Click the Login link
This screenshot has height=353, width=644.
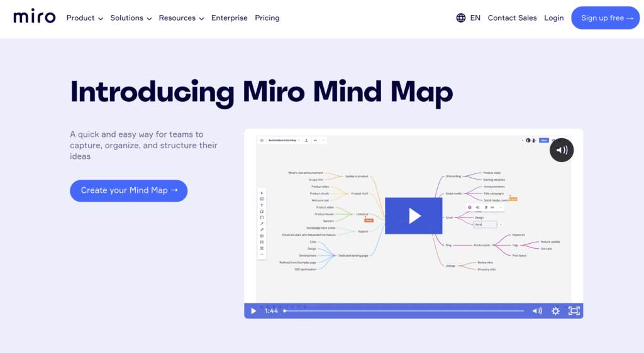[x=553, y=18]
